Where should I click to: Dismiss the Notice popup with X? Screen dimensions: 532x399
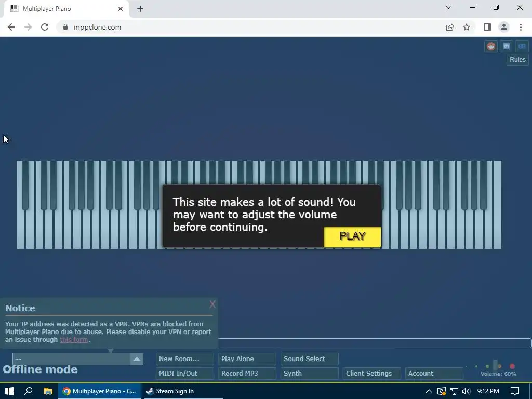point(212,304)
